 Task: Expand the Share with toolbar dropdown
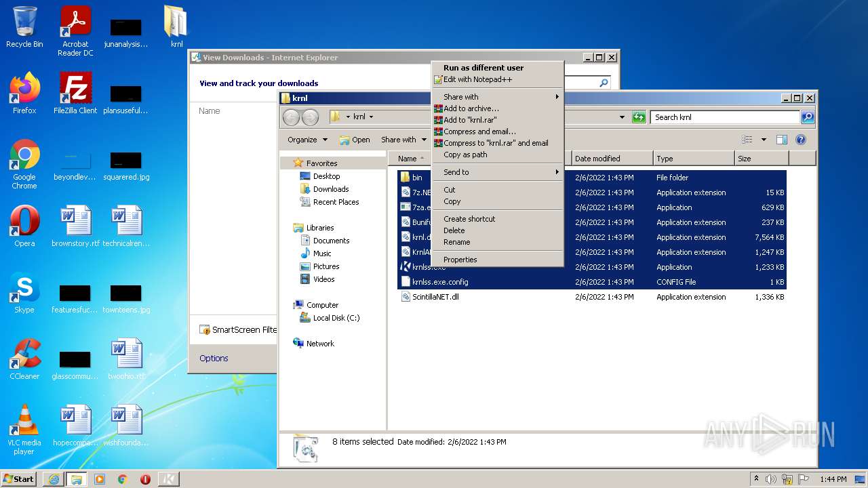point(403,140)
